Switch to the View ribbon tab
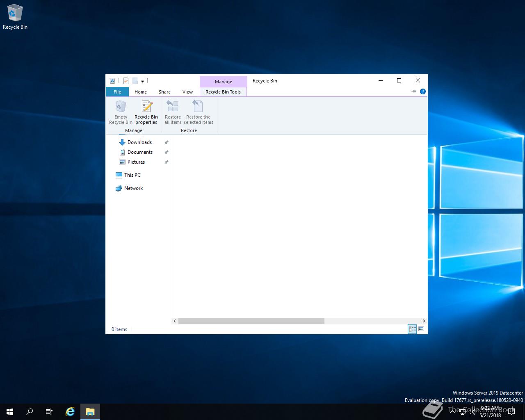Viewport: 525px width, 420px height. 187,92
